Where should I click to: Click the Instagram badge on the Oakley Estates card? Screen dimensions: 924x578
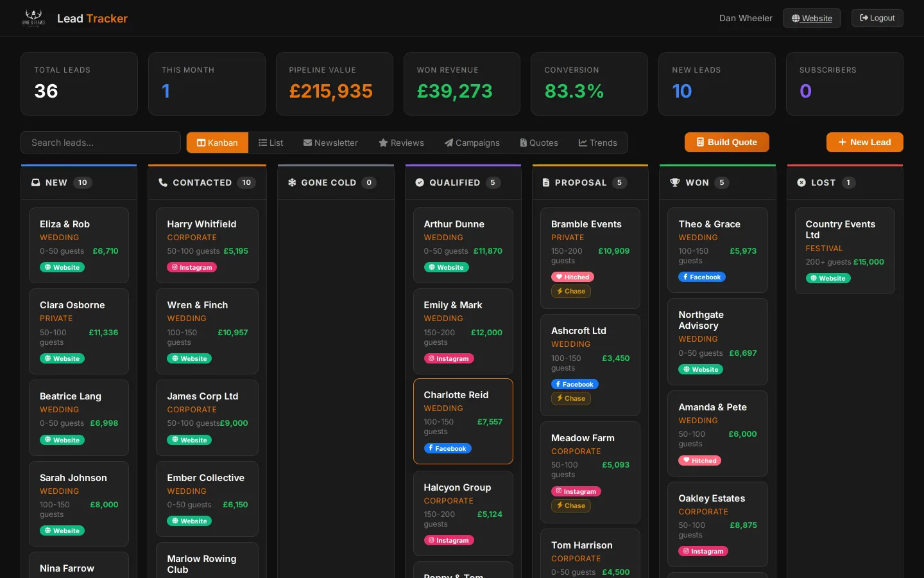(x=703, y=551)
